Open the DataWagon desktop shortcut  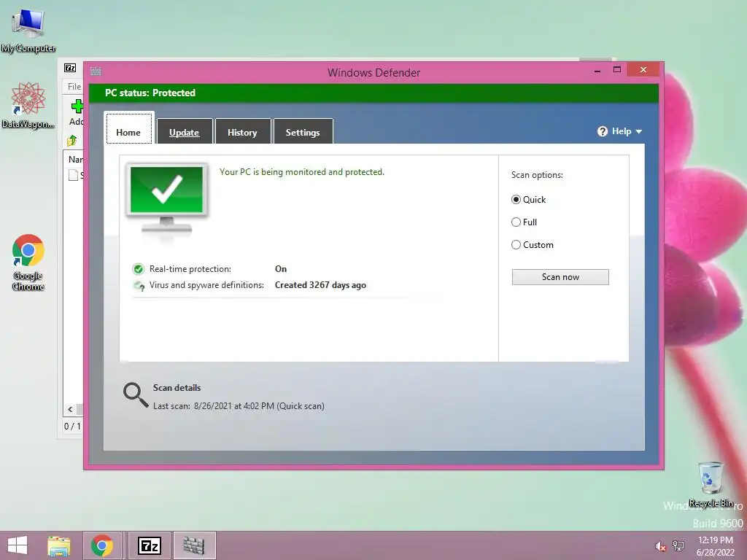tap(28, 105)
